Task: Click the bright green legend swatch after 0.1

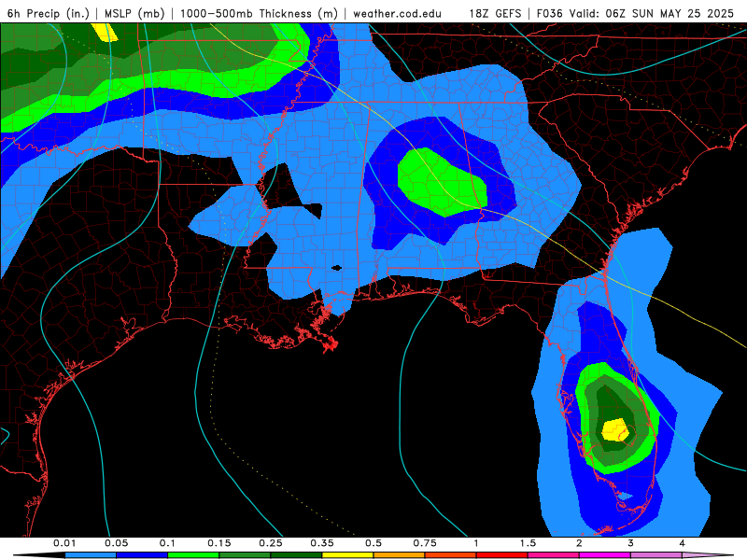Action: [x=193, y=555]
